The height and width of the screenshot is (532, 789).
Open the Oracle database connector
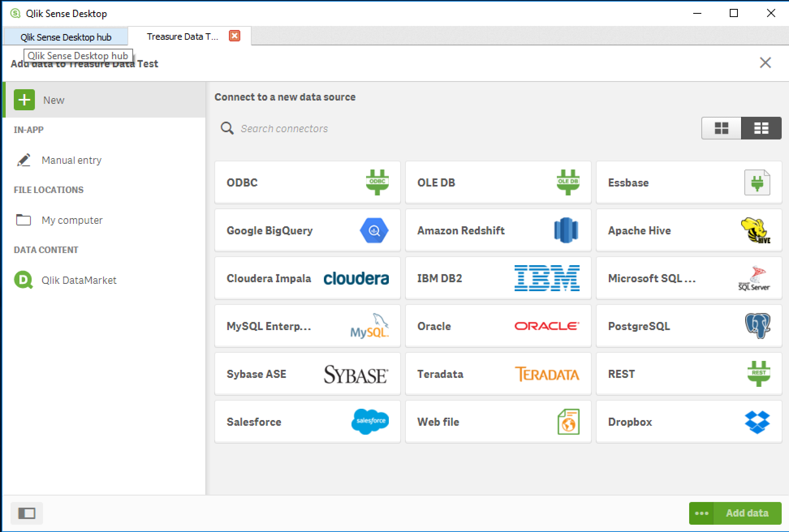pyautogui.click(x=498, y=326)
